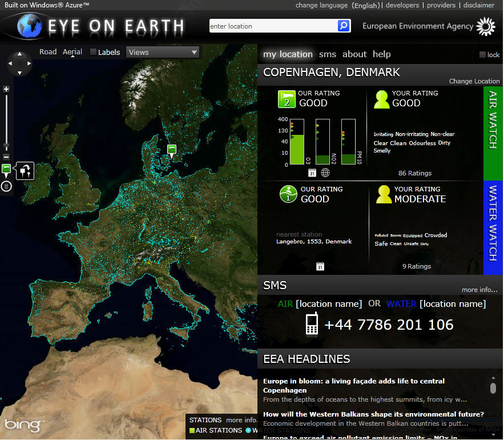
Task: Click the green user icon for air rating
Action: pos(381,99)
